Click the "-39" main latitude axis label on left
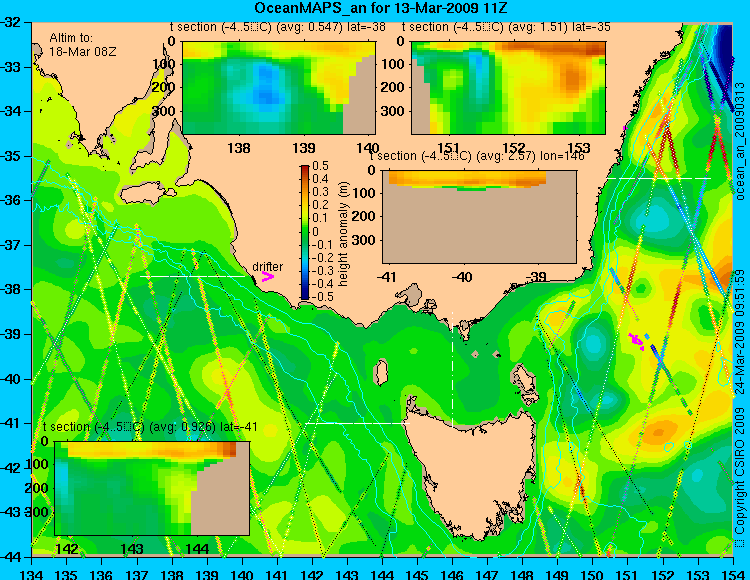The width and height of the screenshot is (750, 580). 11,334
